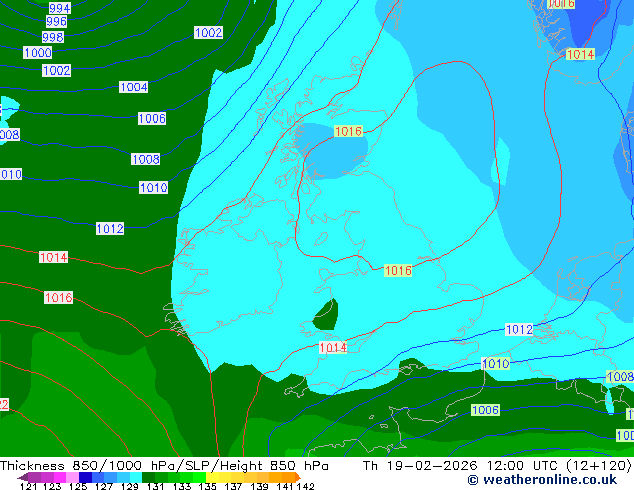
Task: Click the 994 isobar label
Action: pyautogui.click(x=60, y=8)
